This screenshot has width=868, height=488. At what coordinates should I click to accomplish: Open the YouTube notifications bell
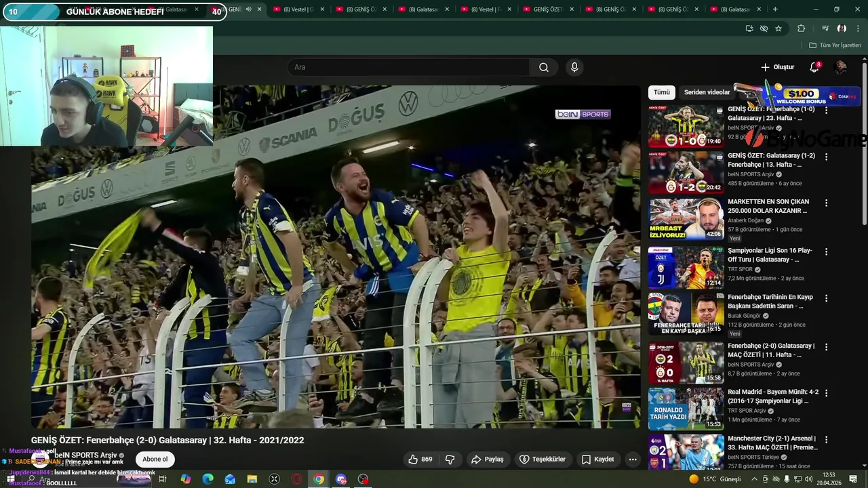pyautogui.click(x=814, y=67)
